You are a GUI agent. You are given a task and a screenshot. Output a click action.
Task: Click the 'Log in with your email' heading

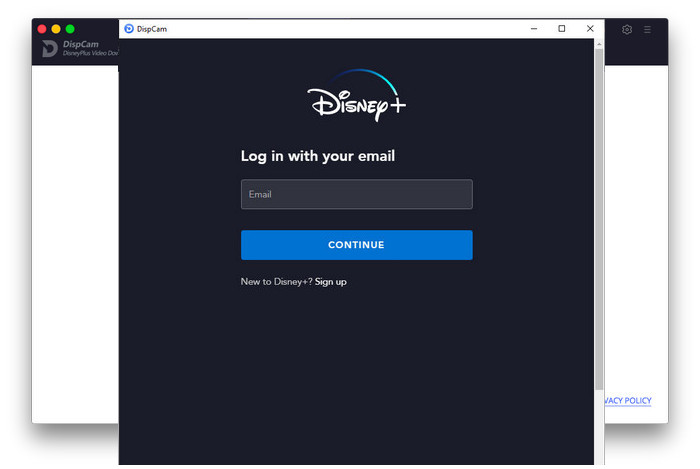[318, 156]
